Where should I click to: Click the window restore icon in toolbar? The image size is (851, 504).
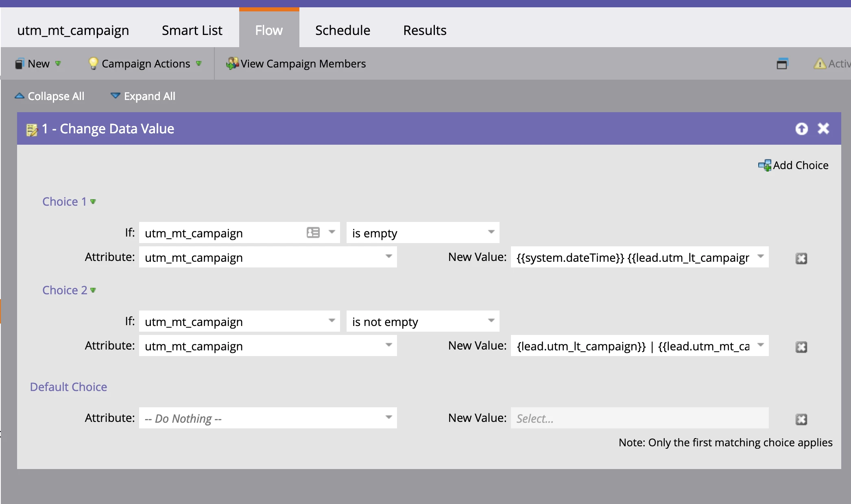click(x=782, y=64)
